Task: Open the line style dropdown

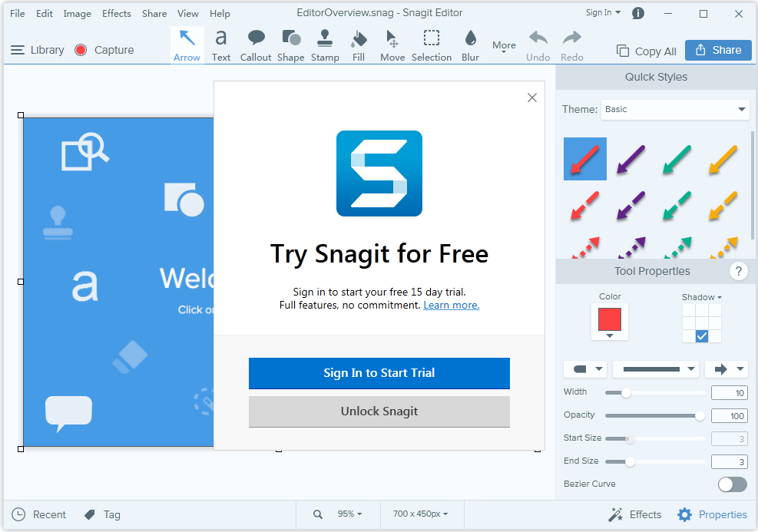Action: point(657,369)
